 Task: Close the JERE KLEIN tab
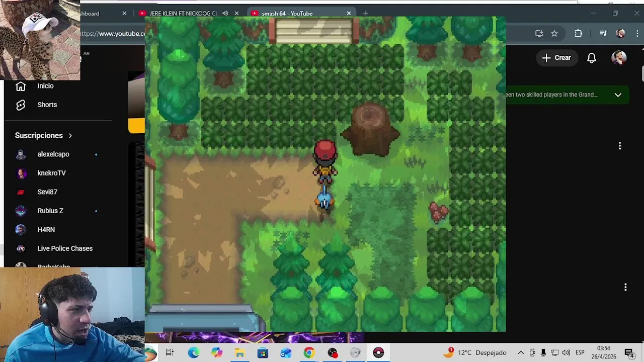pyautogui.click(x=236, y=14)
